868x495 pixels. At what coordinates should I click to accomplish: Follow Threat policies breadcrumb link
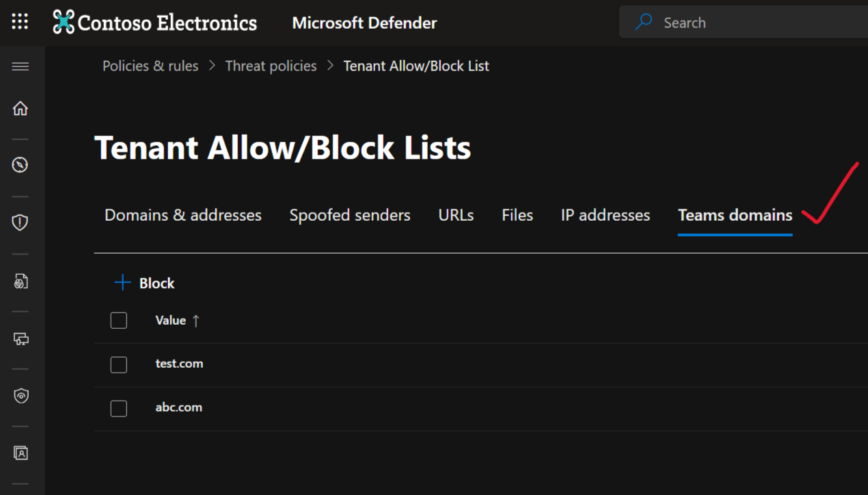[271, 66]
